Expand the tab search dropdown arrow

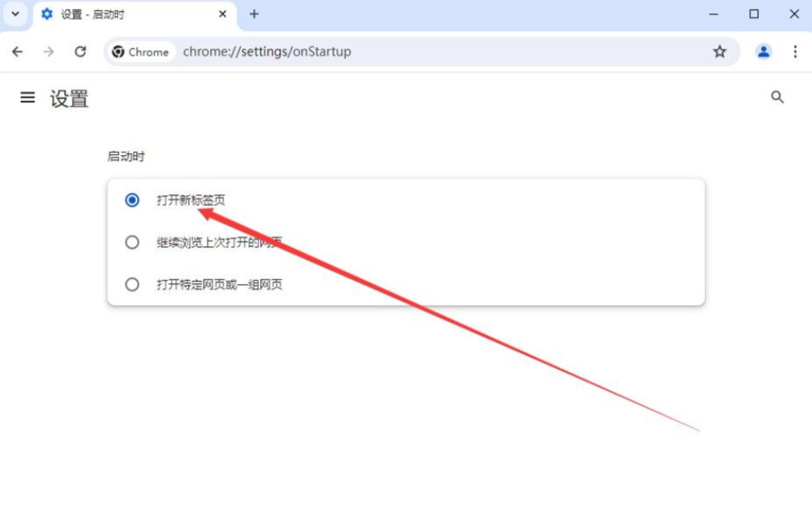tap(16, 14)
